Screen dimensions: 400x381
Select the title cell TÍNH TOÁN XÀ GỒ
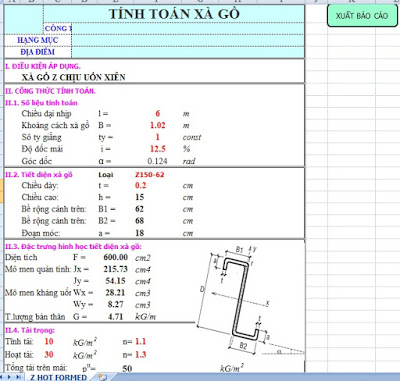click(x=174, y=14)
